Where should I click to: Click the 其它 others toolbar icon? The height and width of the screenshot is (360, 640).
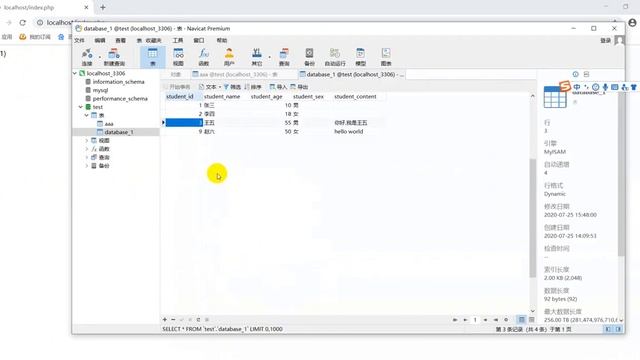coord(257,57)
